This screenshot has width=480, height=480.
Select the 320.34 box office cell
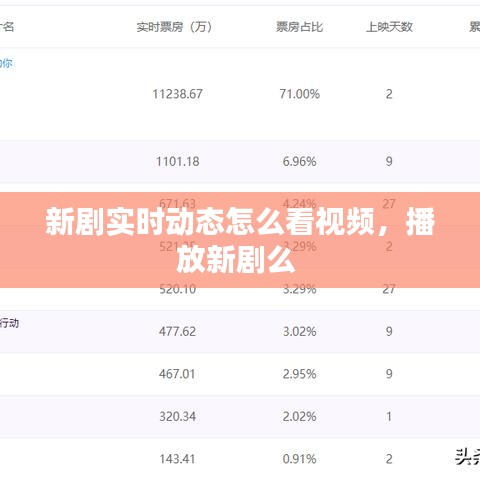(178, 416)
